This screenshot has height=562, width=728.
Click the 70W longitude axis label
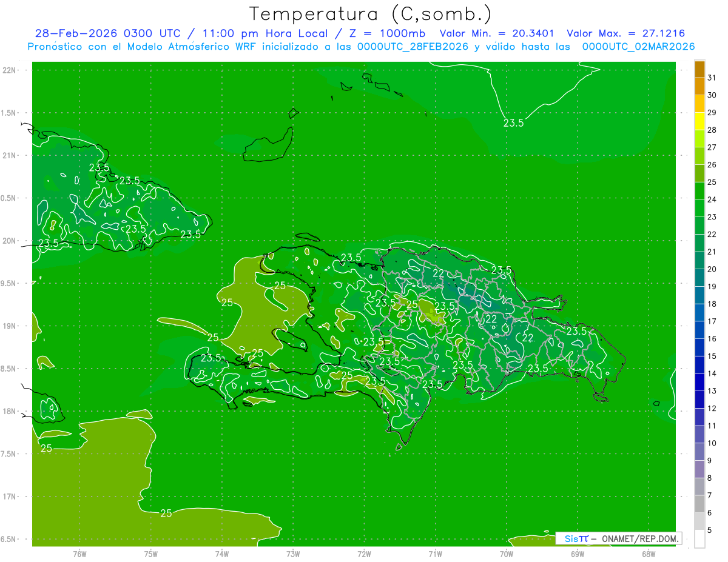[x=506, y=554]
